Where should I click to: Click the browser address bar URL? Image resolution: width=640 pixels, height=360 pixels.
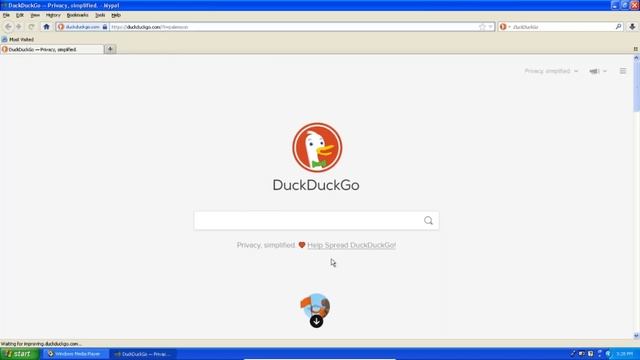tap(294, 27)
